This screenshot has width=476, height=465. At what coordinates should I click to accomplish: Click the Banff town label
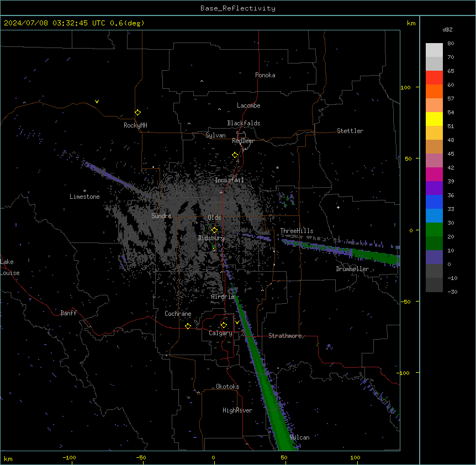coord(68,313)
